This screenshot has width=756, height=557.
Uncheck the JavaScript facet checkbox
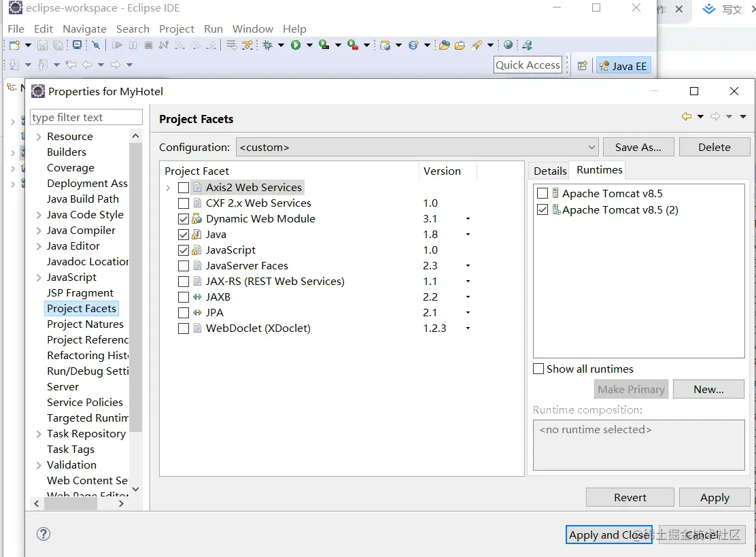click(x=183, y=250)
